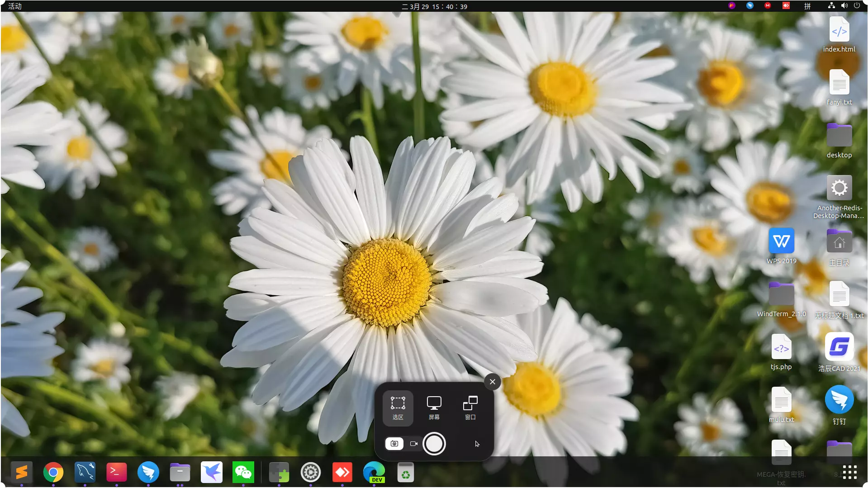Switch to screen recording video mode
This screenshot has height=488, width=868.
413,444
